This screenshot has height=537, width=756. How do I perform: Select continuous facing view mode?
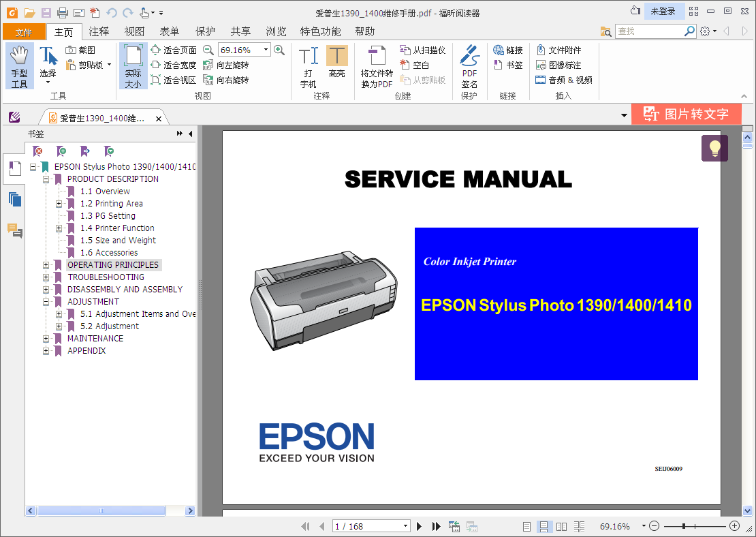tap(579, 526)
